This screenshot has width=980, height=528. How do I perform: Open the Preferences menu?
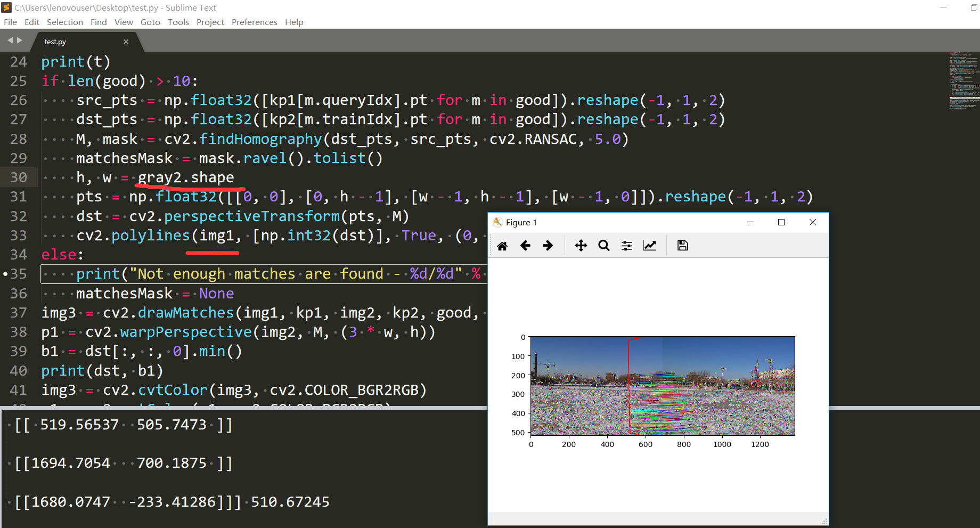coord(255,22)
